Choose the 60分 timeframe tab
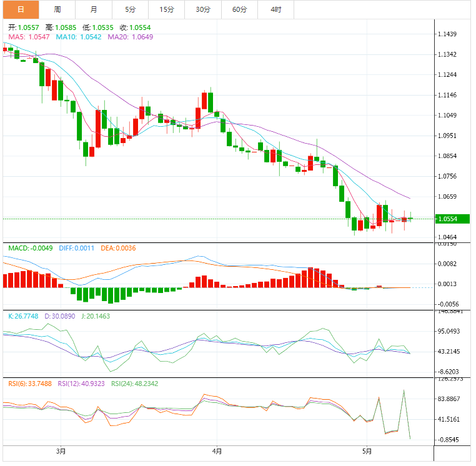Screen dimensions: 476x466 point(239,9)
